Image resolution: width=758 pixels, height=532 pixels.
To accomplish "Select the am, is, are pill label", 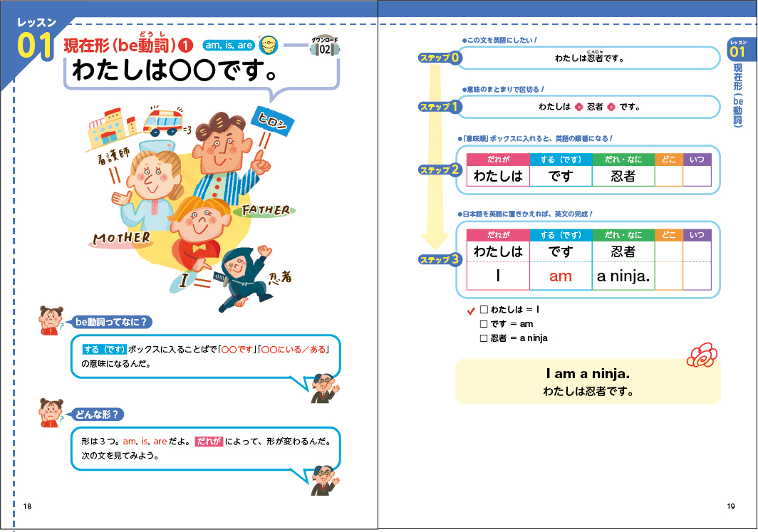I will [229, 45].
